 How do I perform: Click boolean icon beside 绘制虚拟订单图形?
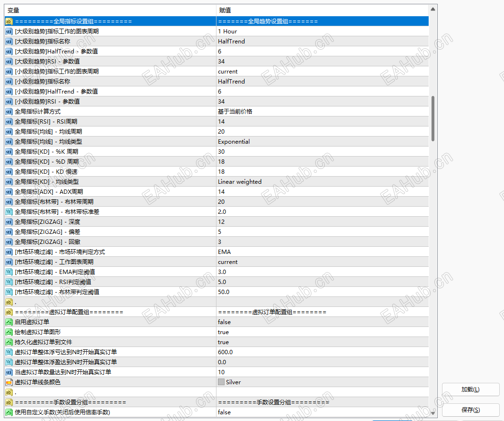click(9, 332)
